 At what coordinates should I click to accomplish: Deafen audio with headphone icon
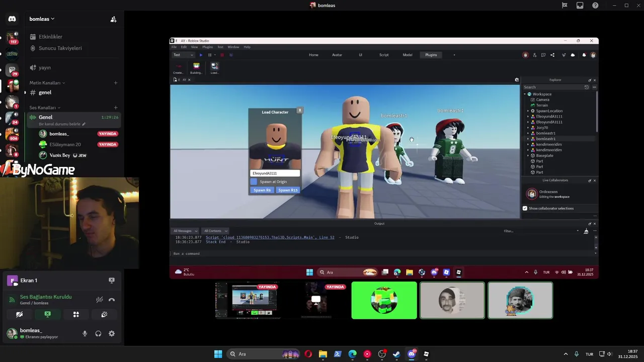98,333
